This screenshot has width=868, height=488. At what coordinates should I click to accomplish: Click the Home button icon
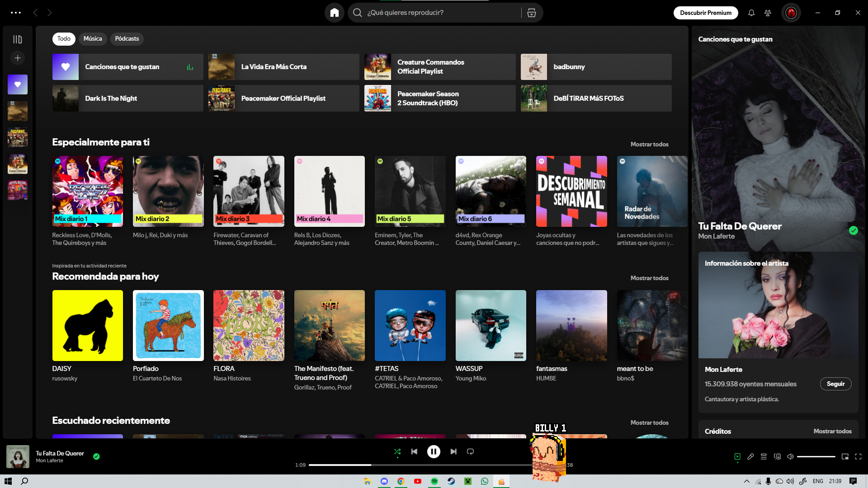pyautogui.click(x=335, y=13)
